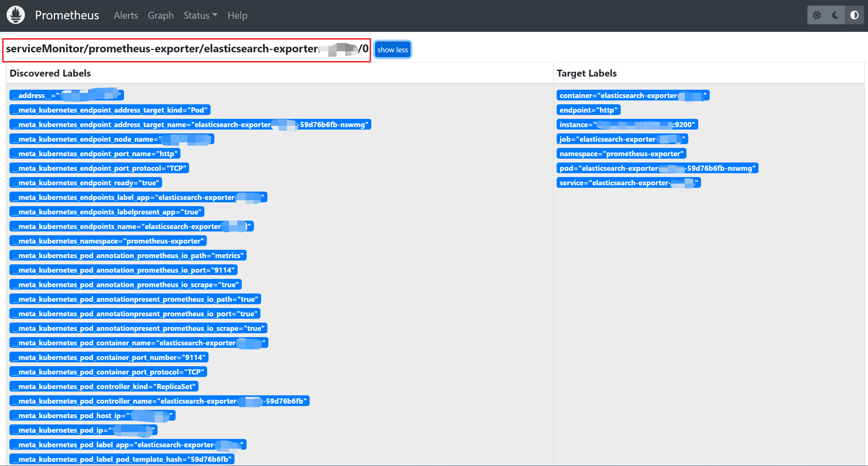Image resolution: width=868 pixels, height=466 pixels.
Task: Click pod_annotation_prometheus_io_path="metrics" label
Action: pyautogui.click(x=128, y=255)
